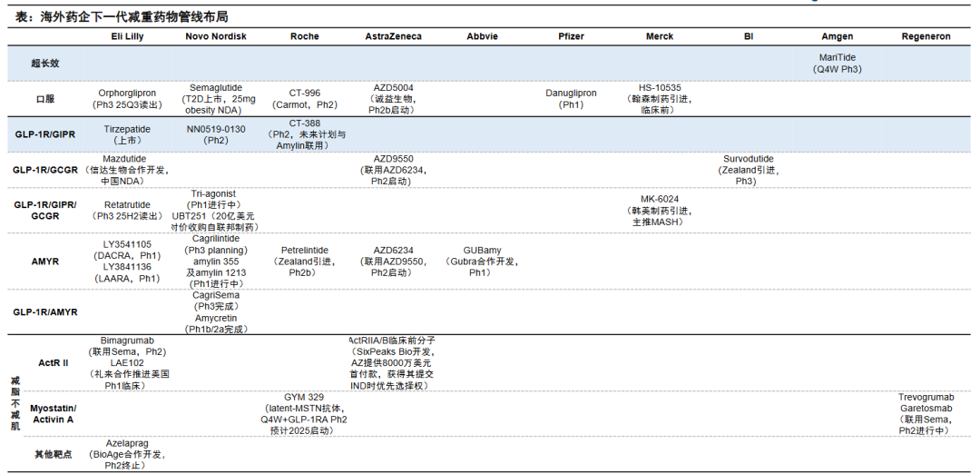Click the 口服 row label
980x474 pixels.
point(45,99)
